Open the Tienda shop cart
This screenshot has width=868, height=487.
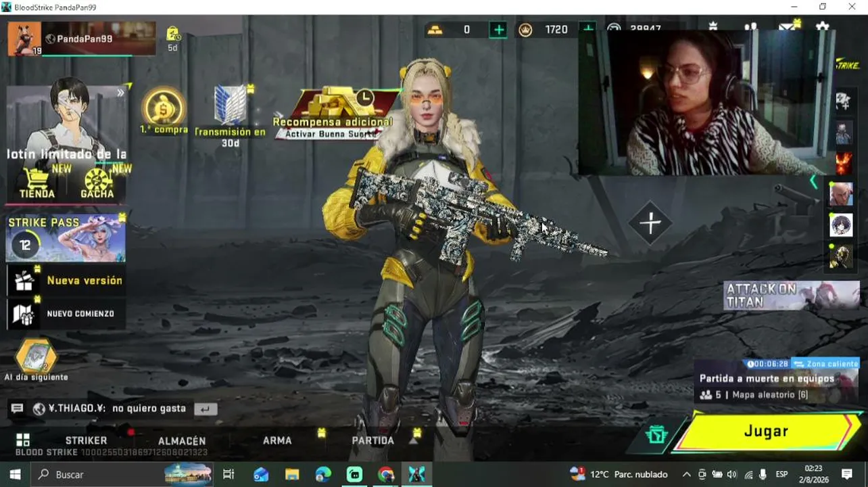coord(37,183)
